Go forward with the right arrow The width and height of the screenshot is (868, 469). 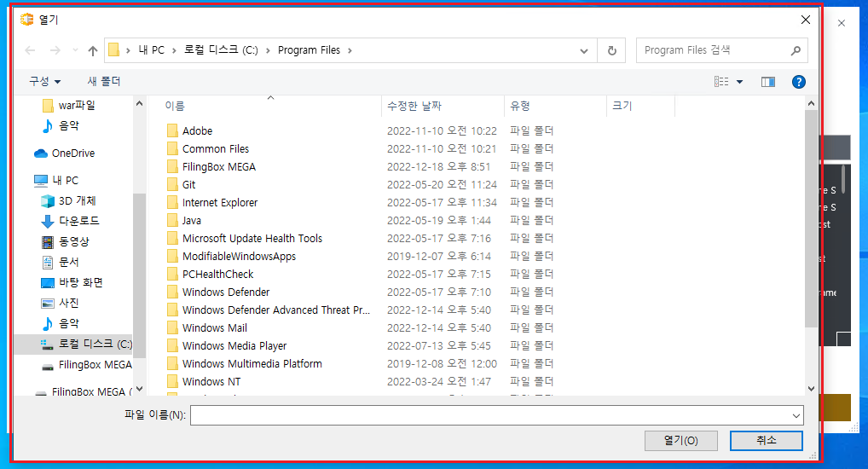55,50
